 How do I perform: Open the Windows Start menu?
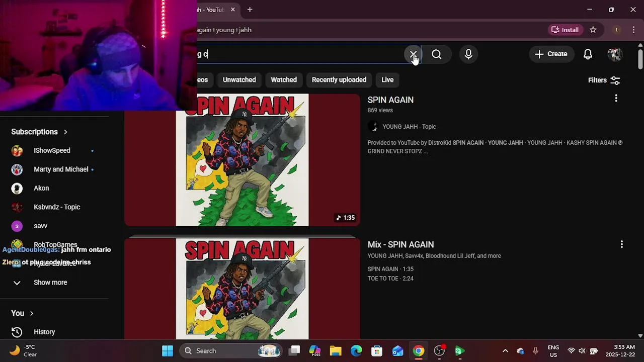tap(168, 351)
